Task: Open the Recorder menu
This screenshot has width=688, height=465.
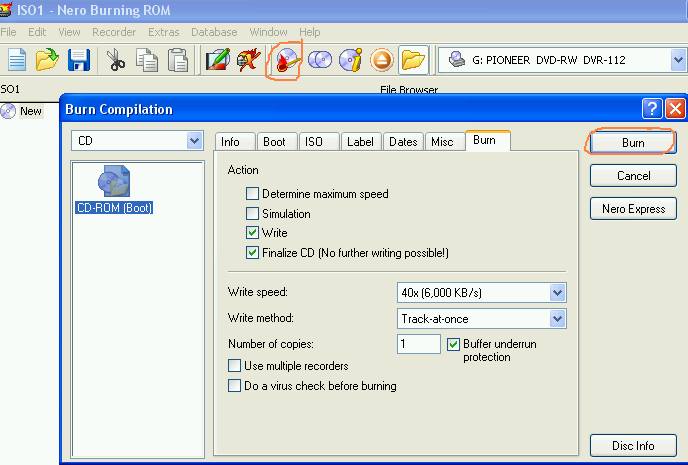Action: point(114,32)
